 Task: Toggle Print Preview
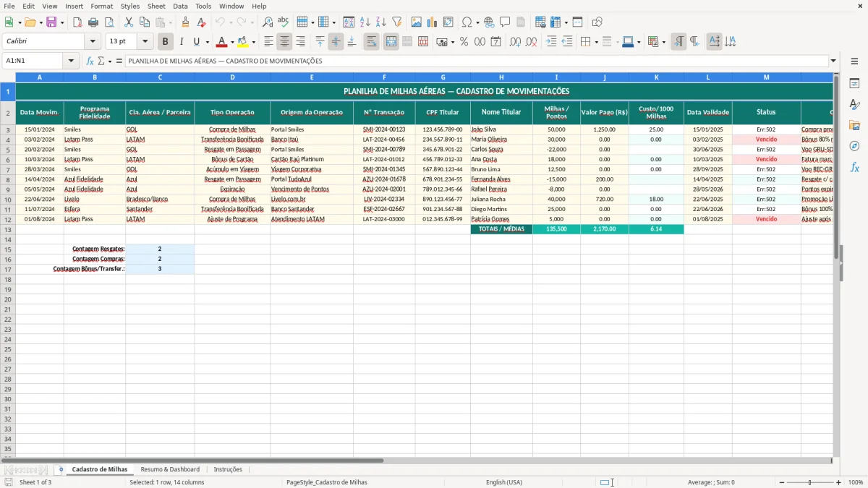[109, 22]
